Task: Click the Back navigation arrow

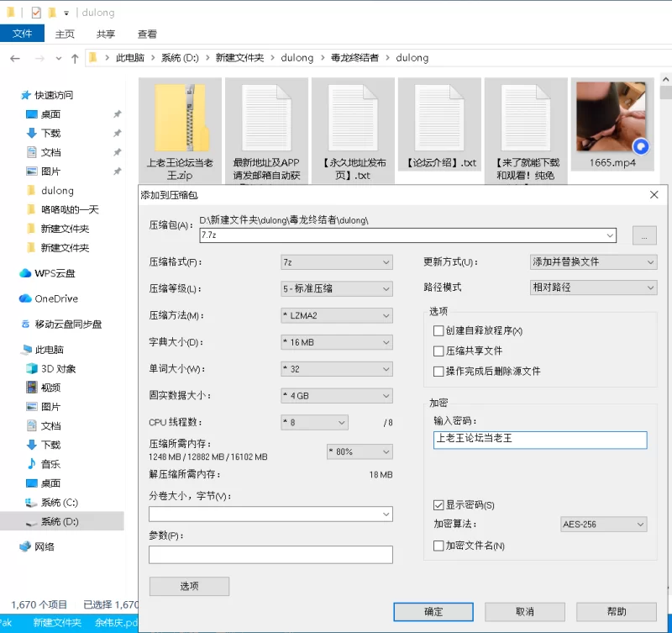Action: (15, 58)
